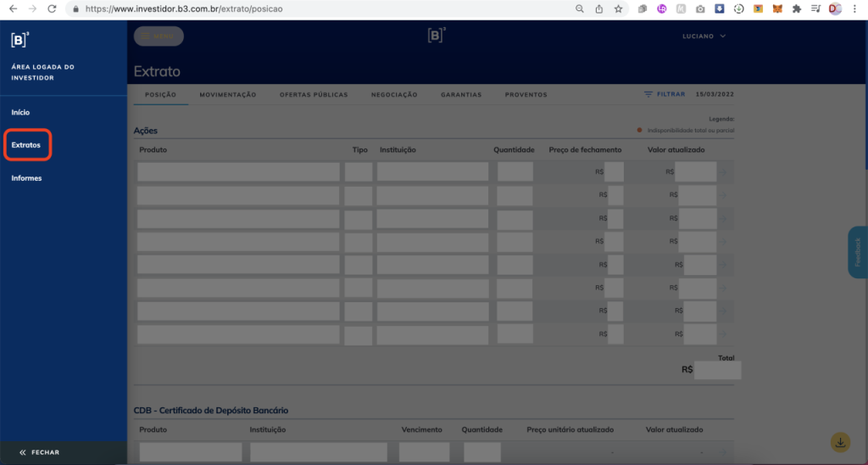
Task: Open the Filtrar filter control
Action: point(665,94)
